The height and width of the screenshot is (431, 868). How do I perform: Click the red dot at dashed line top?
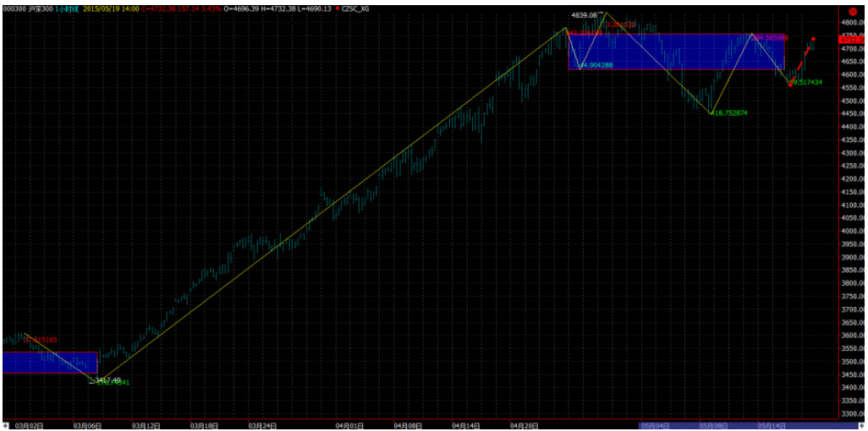pyautogui.click(x=814, y=39)
